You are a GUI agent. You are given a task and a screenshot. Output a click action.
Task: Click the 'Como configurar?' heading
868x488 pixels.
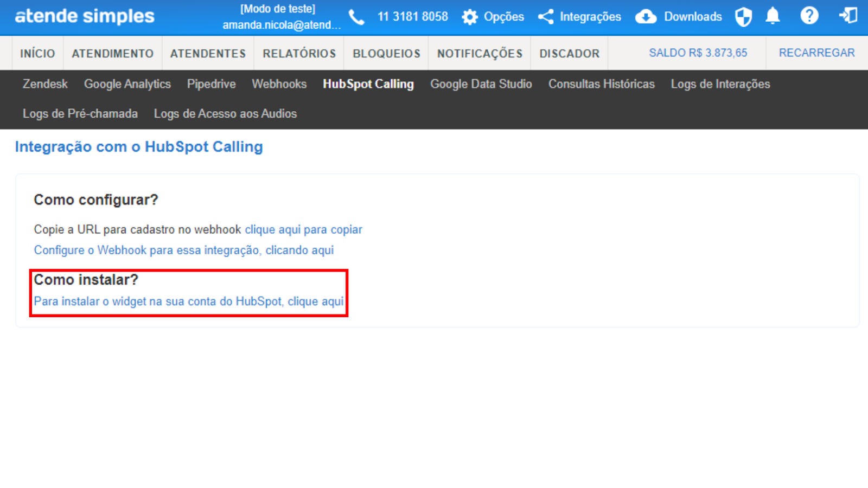(96, 200)
